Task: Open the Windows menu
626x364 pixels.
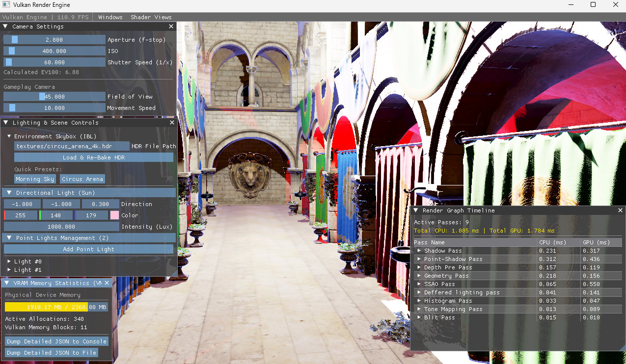Action: point(110,17)
